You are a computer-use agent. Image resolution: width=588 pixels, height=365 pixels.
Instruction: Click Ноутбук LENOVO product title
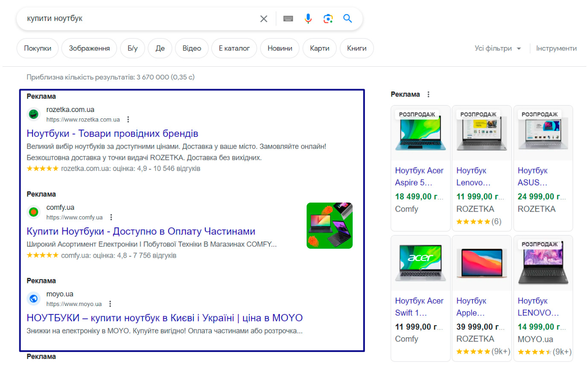coord(538,306)
